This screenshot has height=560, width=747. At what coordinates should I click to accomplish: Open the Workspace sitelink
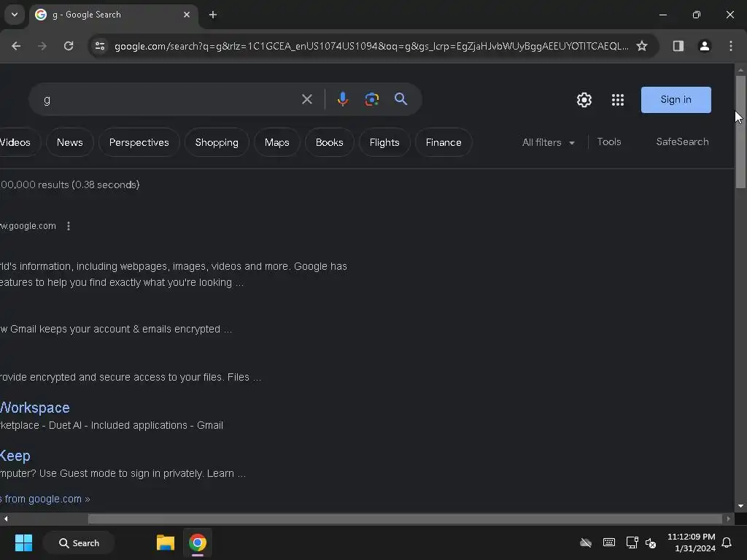coord(35,408)
